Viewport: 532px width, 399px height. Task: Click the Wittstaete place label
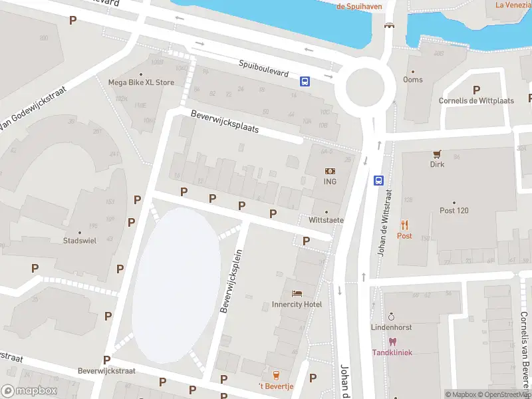(326, 220)
